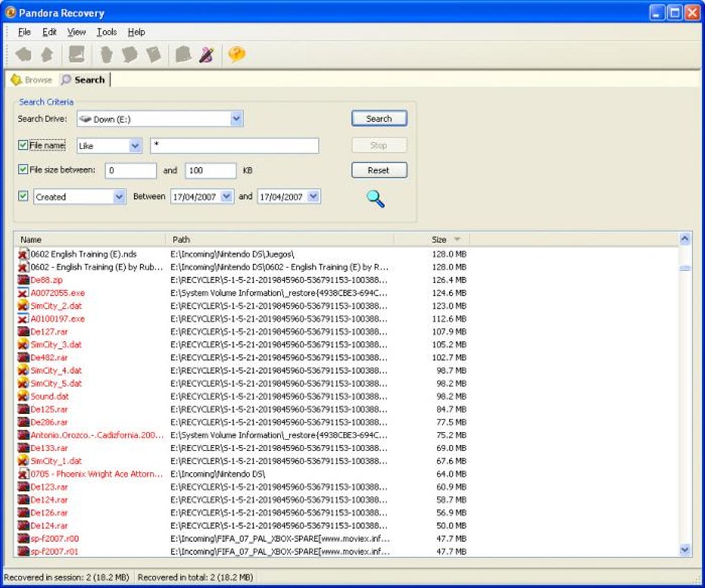The image size is (705, 588).
Task: Click the Quick viewer image toolbar icon
Action: point(77,55)
